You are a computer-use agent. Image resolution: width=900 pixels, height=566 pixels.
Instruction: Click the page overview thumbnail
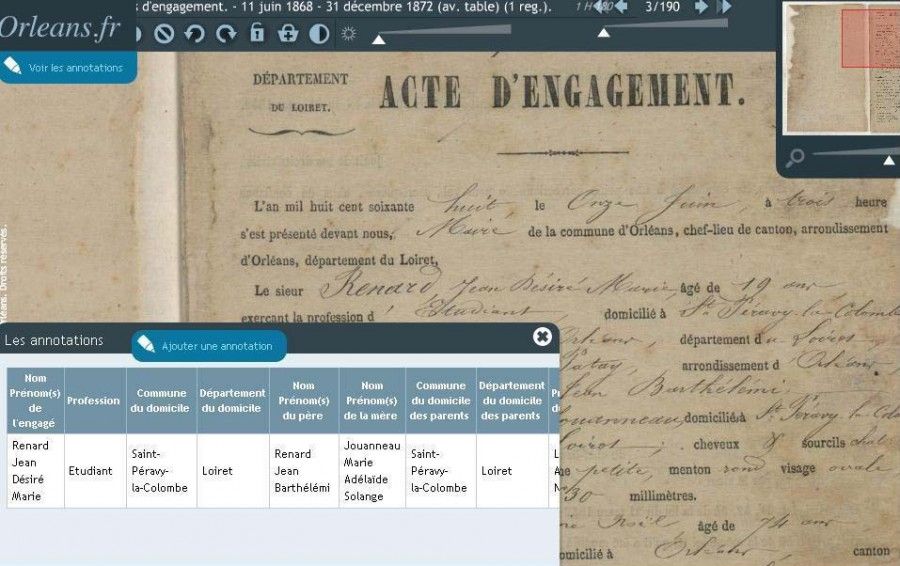tap(842, 69)
